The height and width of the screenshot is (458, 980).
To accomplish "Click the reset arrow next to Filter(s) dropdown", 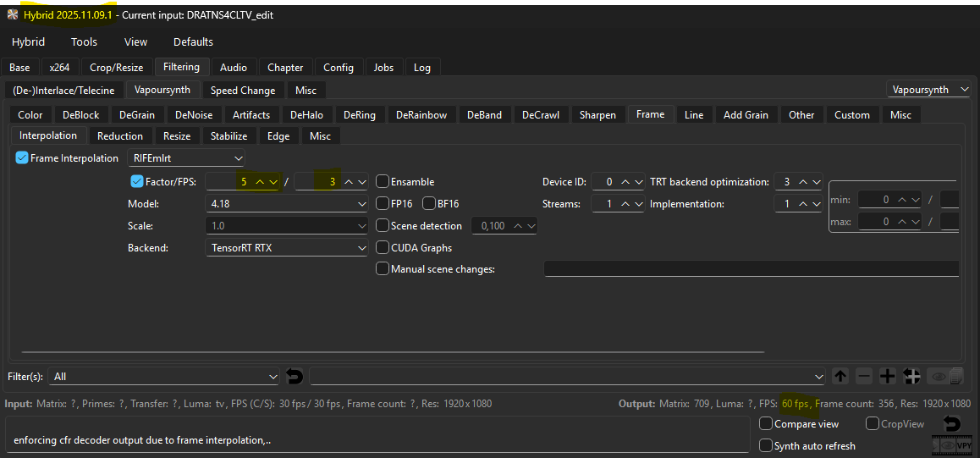I will (x=295, y=376).
